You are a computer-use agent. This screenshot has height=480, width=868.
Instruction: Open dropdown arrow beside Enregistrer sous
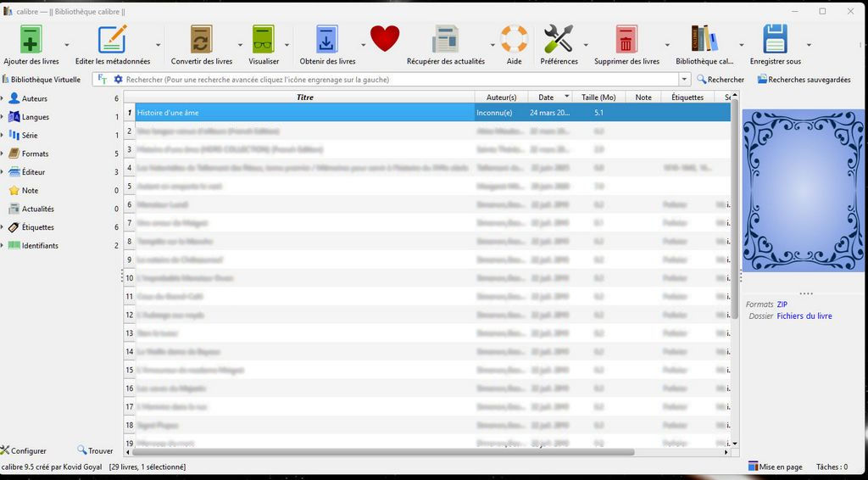[x=809, y=45]
